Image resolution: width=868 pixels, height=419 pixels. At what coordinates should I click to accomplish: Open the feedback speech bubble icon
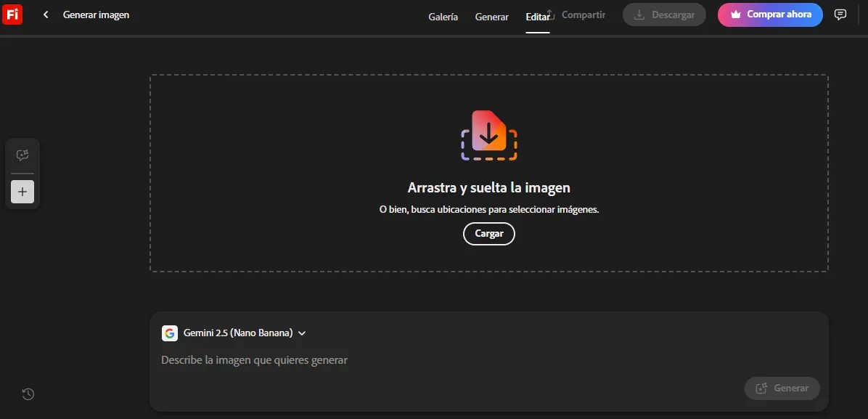pos(840,15)
